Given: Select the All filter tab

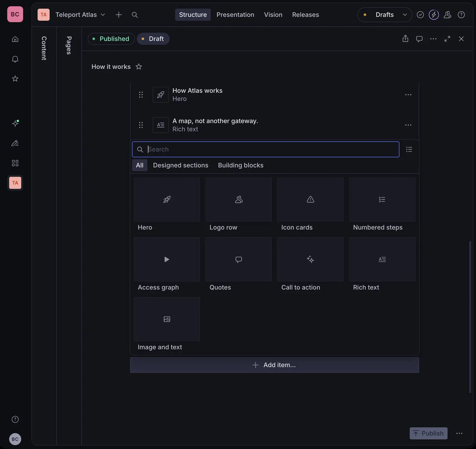Looking at the screenshot, I should [140, 165].
